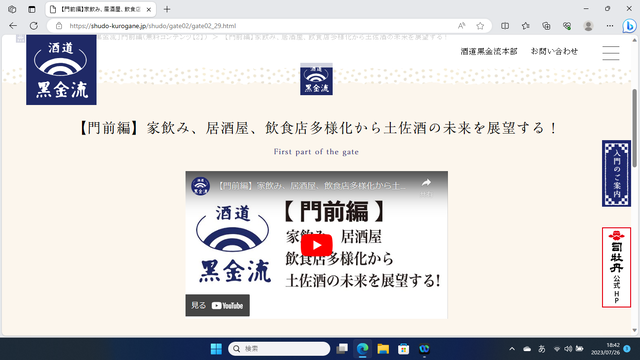The height and width of the screenshot is (360, 640).
Task: Open the お問い合わせ contact link
Action: [x=554, y=51]
